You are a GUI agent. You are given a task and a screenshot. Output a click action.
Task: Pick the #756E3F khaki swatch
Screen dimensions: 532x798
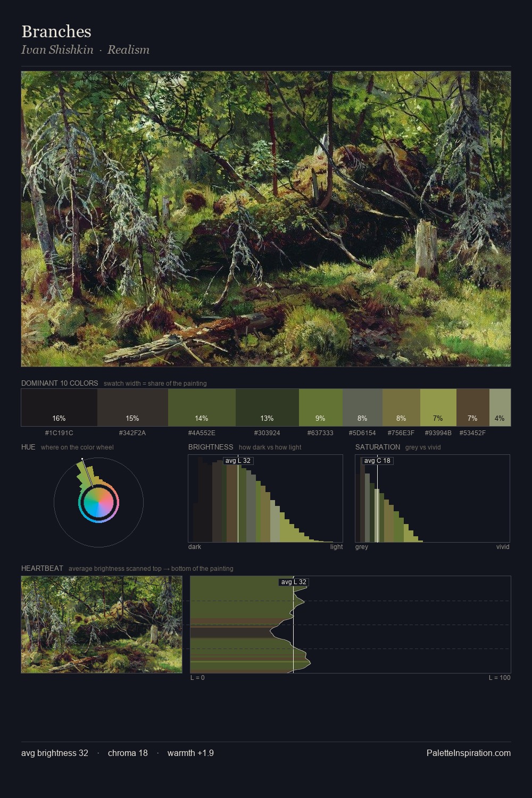tap(401, 408)
